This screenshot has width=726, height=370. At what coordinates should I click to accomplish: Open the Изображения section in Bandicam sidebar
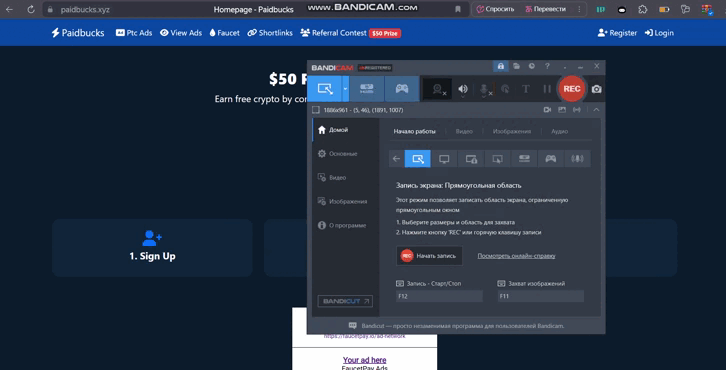coord(345,201)
